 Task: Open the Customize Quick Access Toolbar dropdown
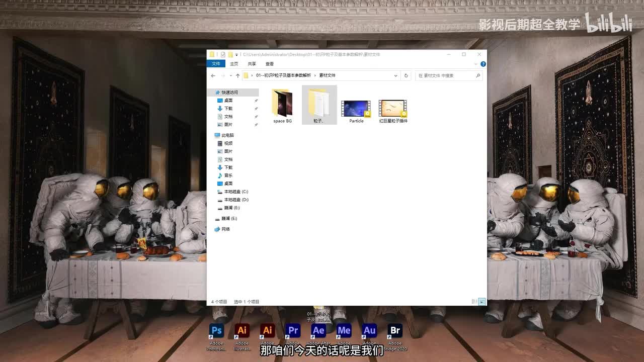[x=236, y=54]
